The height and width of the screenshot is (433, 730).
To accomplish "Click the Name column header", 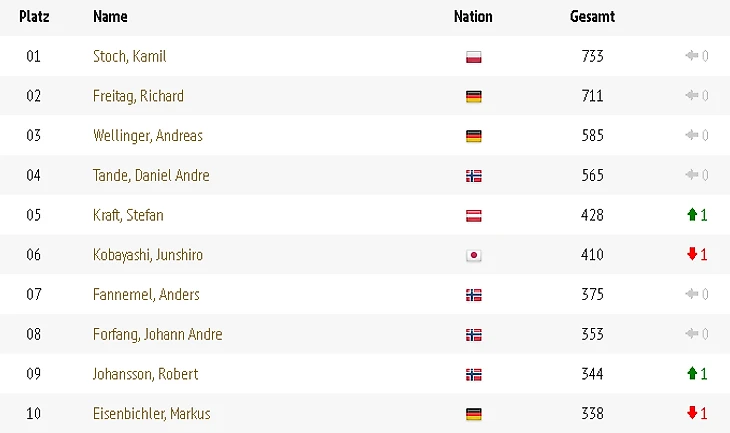I will point(110,16).
